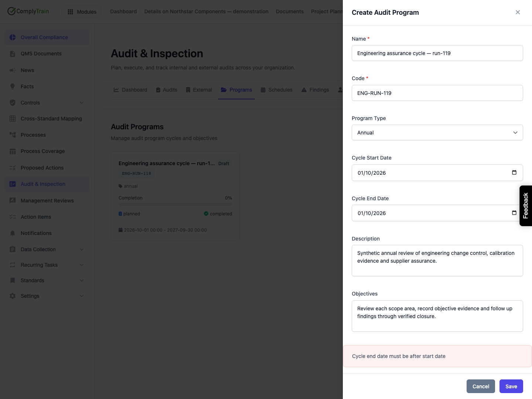
Task: Click the Cycle Start Date field
Action: [437, 173]
